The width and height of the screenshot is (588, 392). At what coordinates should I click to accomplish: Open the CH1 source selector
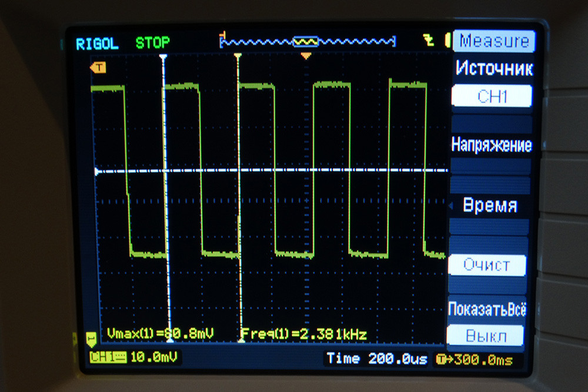coord(492,96)
